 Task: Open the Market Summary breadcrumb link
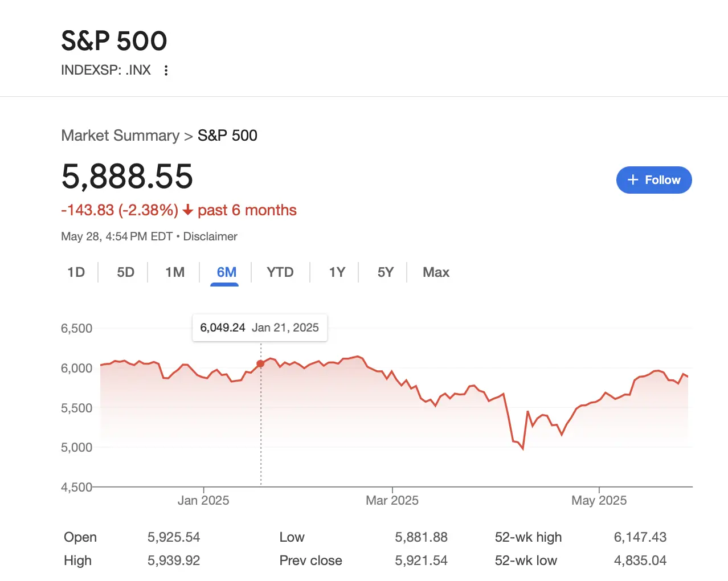point(120,136)
